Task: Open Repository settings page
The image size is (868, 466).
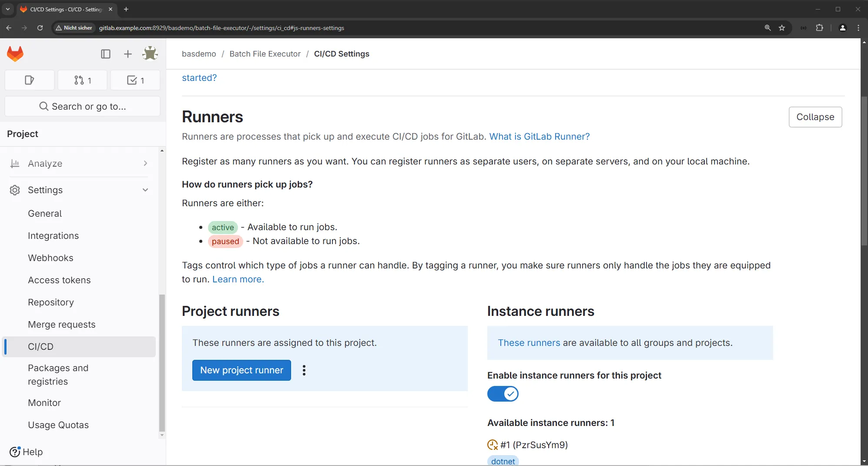Action: 51,302
